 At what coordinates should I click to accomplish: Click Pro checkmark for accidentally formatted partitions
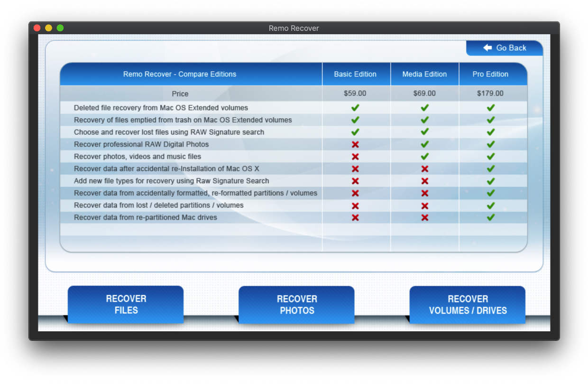490,193
